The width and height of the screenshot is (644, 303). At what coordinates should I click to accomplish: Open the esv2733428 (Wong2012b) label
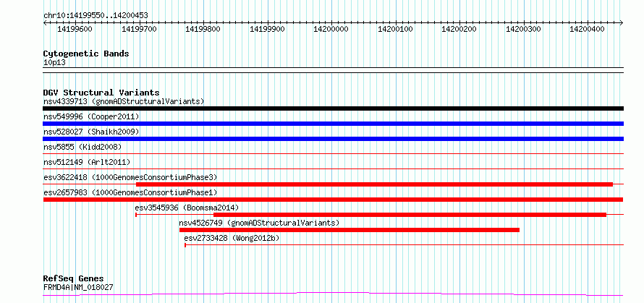(232, 238)
